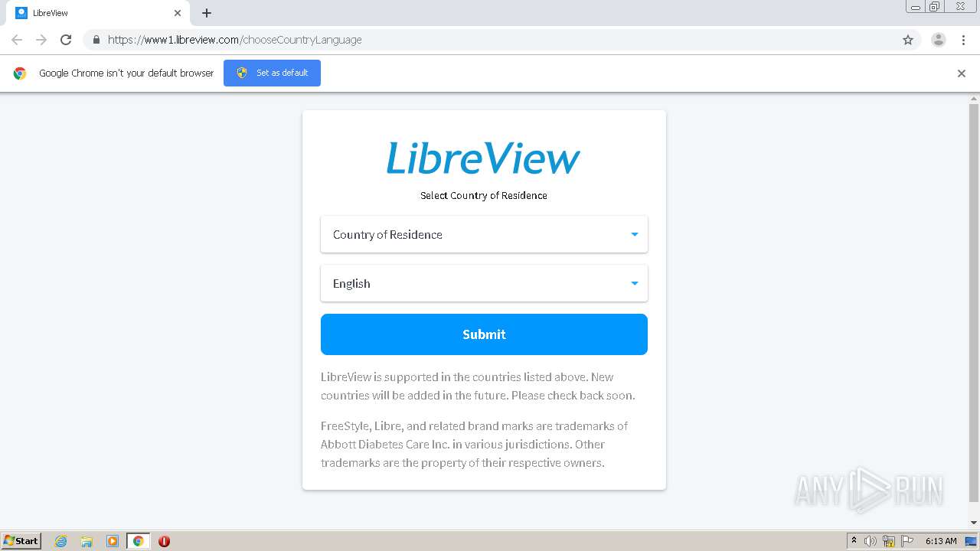Minimize the Chrome window

click(x=915, y=6)
